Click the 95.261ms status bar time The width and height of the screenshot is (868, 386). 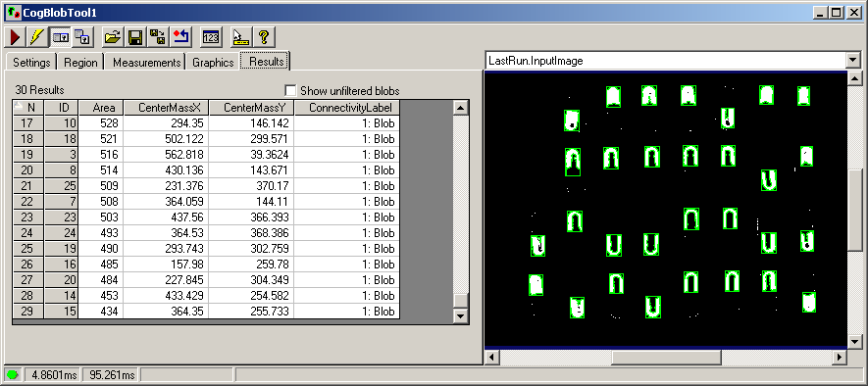[111, 375]
